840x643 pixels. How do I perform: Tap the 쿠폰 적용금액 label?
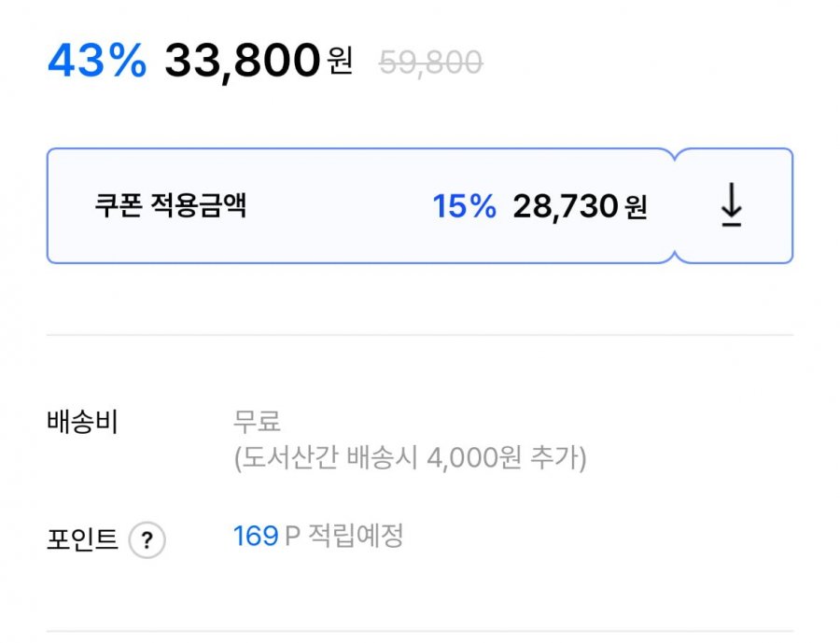click(170, 206)
